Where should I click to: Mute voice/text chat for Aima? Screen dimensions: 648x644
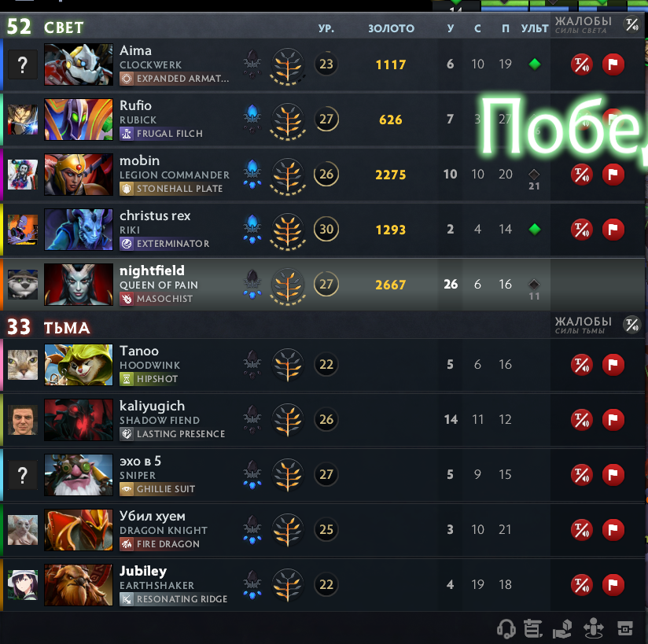[581, 64]
